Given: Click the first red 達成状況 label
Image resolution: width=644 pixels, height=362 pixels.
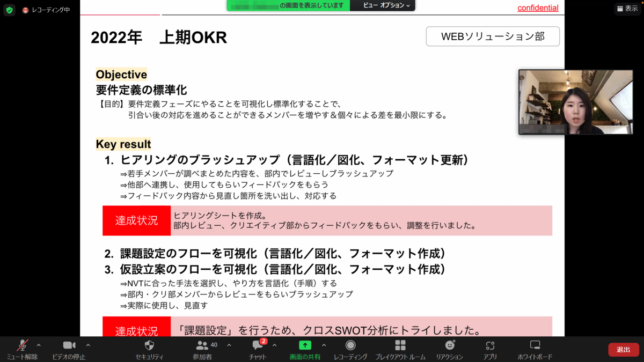Looking at the screenshot, I should tap(137, 220).
